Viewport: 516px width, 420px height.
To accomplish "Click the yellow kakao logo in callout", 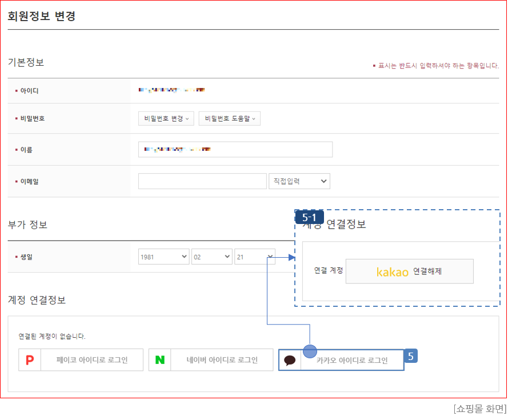I will click(x=393, y=272).
